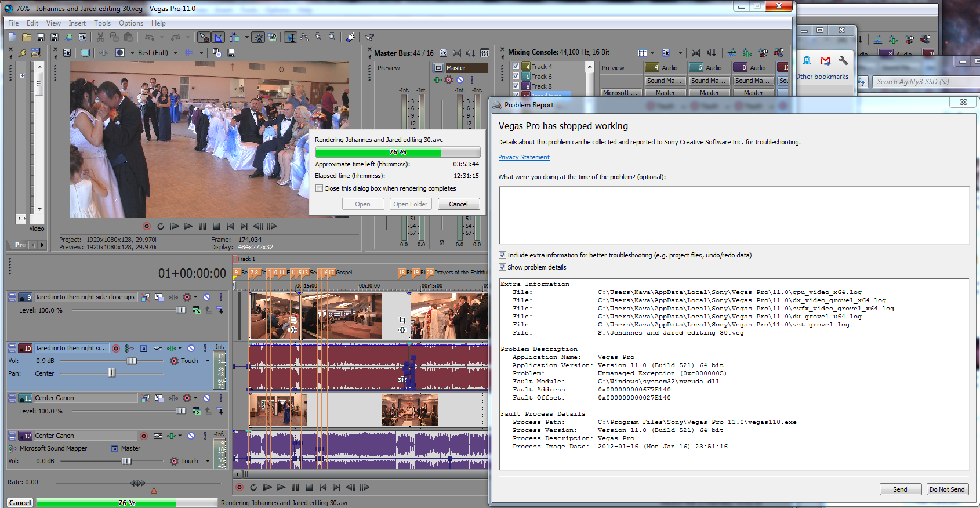The width and height of the screenshot is (980, 508).
Task: Toggle Automatic Crossfades toolbar icon
Action: pyautogui.click(x=219, y=37)
